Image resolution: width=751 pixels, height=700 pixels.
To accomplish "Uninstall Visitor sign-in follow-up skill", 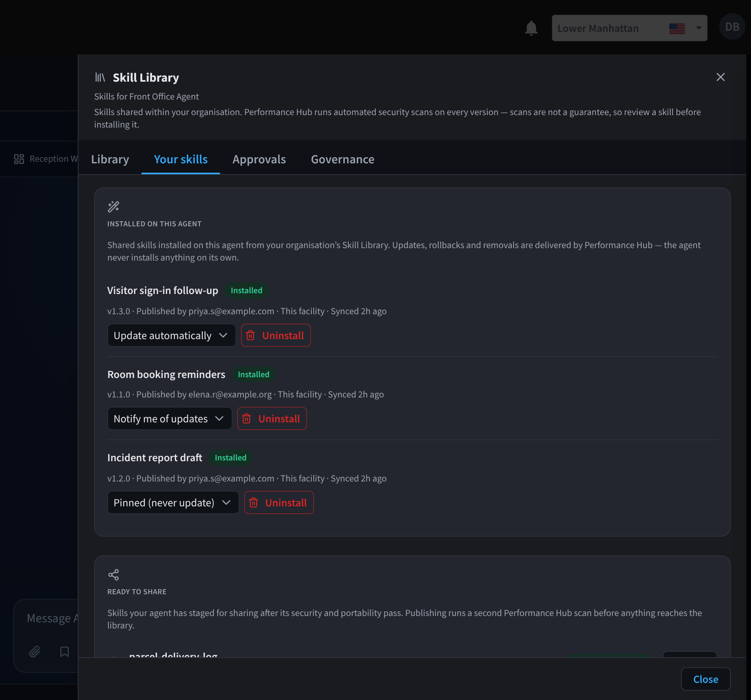I will pyautogui.click(x=276, y=335).
